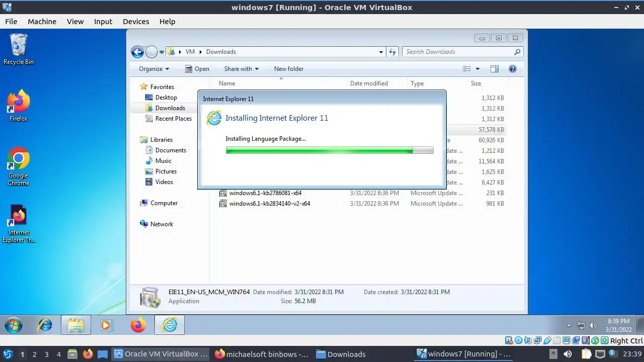Open the Recycle Bin desktop icon

19,49
